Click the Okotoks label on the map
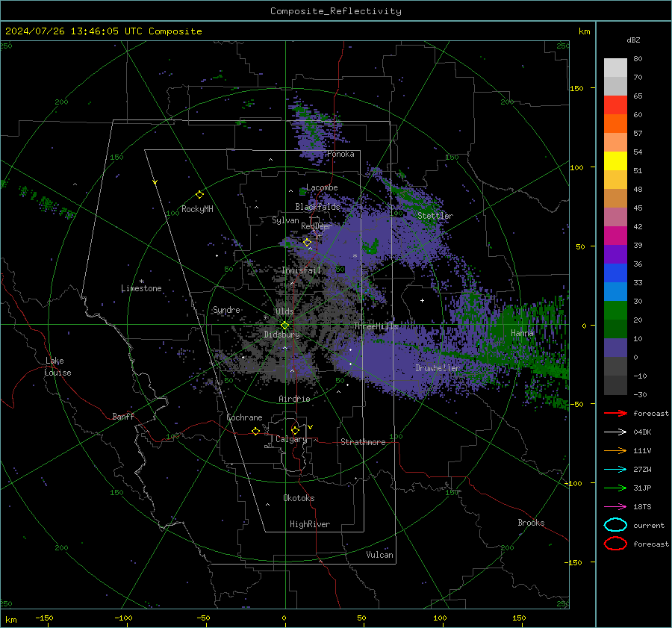This screenshot has height=628, width=672. pos(299,497)
